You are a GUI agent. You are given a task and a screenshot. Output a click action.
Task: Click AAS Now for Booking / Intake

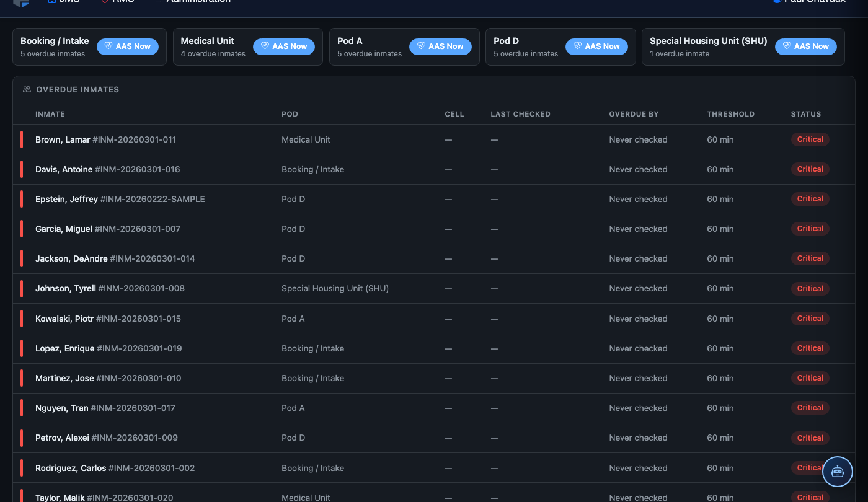[x=128, y=46]
